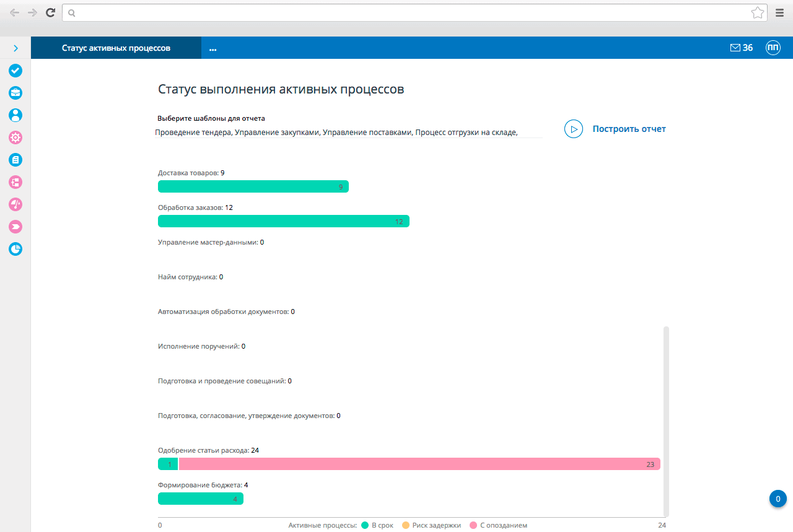Image resolution: width=793 pixels, height=532 pixels.
Task: Open the documents icon in sidebar
Action: [15, 159]
